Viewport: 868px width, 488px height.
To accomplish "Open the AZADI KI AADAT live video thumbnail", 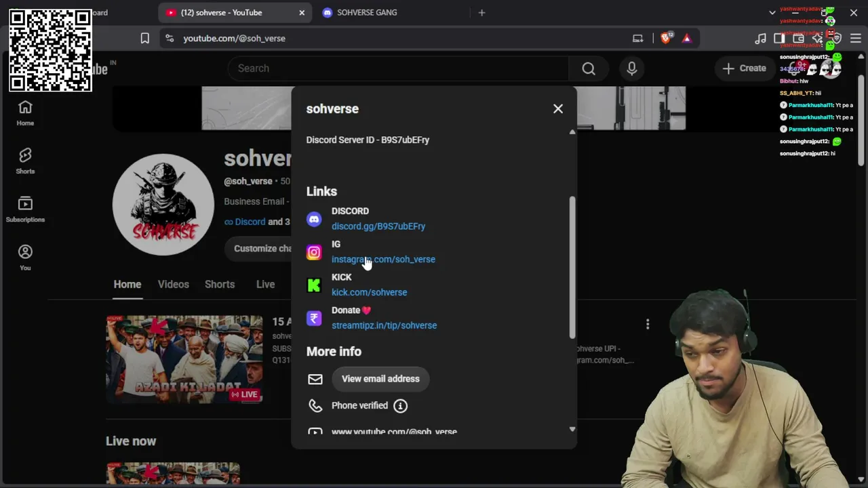I will [184, 359].
